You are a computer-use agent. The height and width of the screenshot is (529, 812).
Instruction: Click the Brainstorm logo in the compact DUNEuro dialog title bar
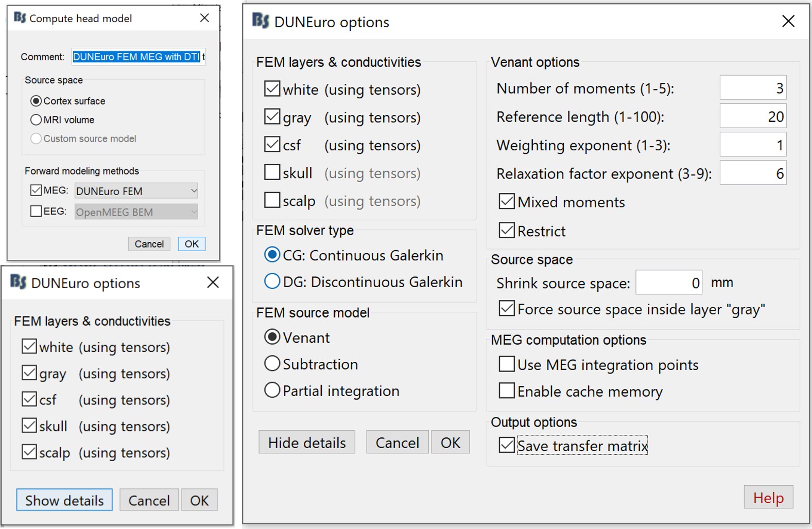(x=19, y=282)
